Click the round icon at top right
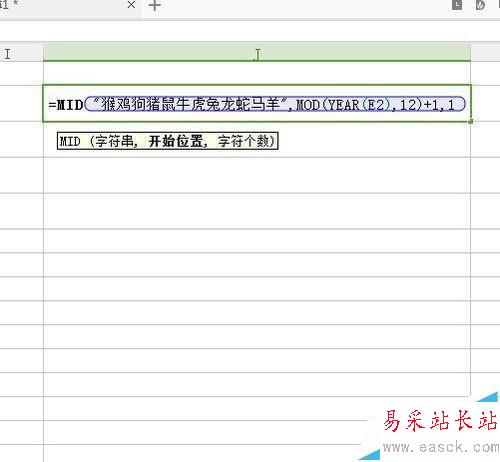The height and width of the screenshot is (462, 500). coord(480,5)
